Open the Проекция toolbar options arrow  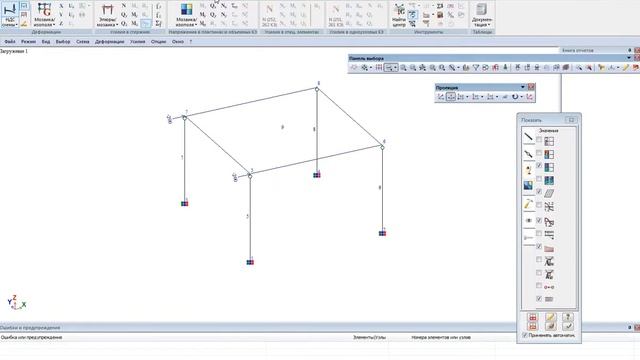point(522,87)
